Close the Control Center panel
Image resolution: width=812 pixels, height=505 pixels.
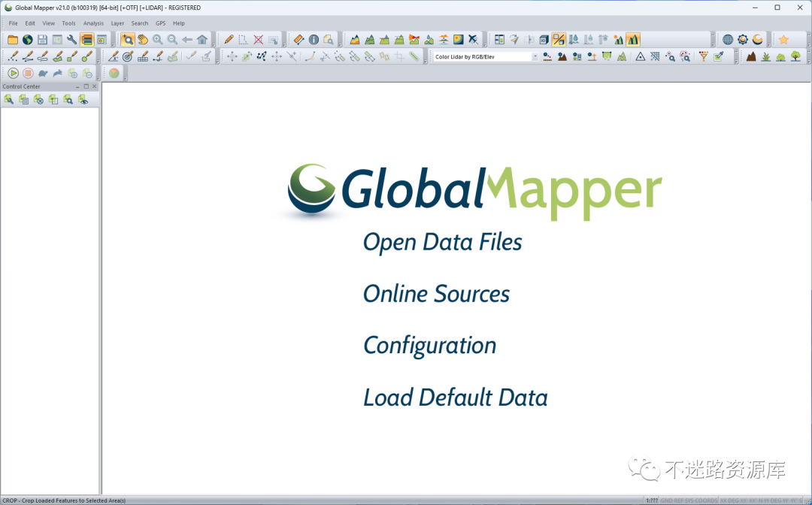tap(94, 86)
